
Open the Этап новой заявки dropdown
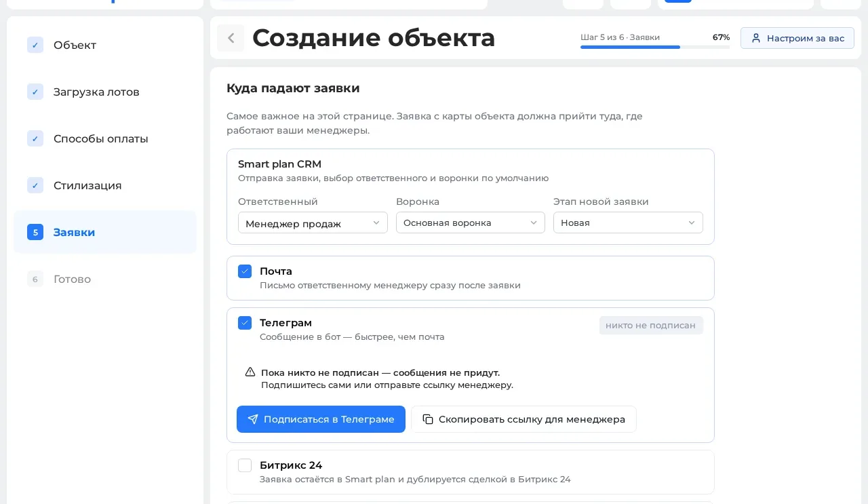[628, 222]
